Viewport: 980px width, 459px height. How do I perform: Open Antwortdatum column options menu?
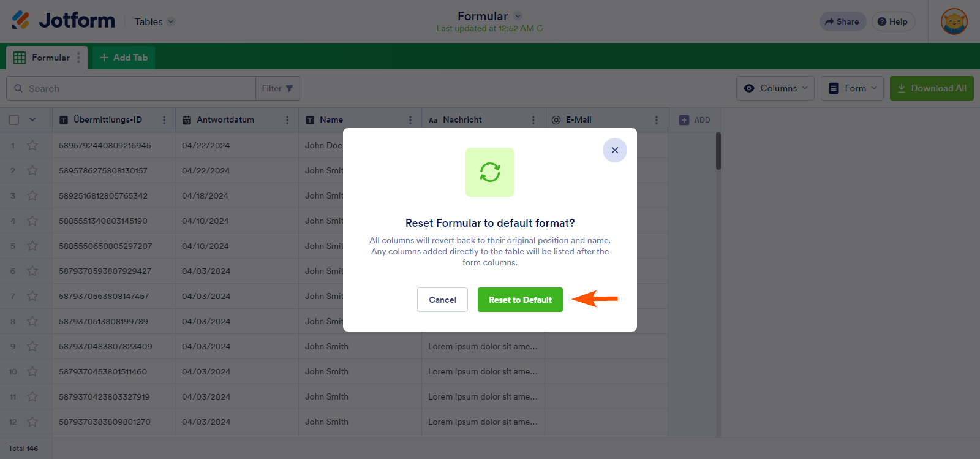pyautogui.click(x=287, y=120)
